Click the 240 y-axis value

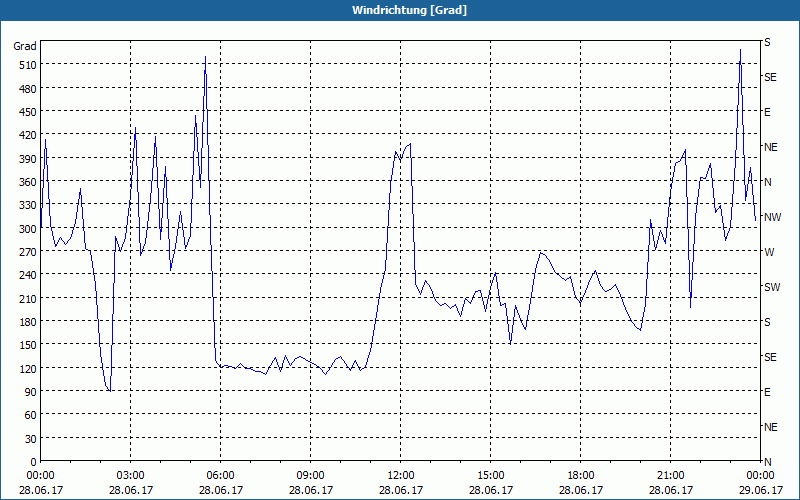[x=28, y=275]
